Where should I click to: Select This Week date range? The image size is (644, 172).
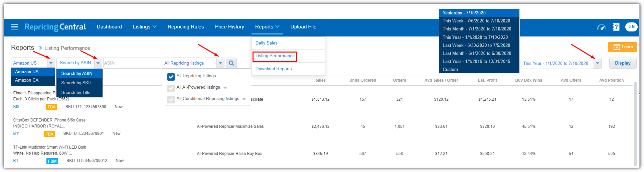[x=479, y=21]
